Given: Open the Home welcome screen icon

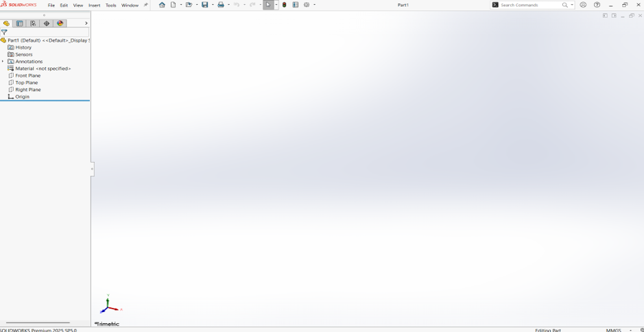Looking at the screenshot, I should [x=162, y=5].
